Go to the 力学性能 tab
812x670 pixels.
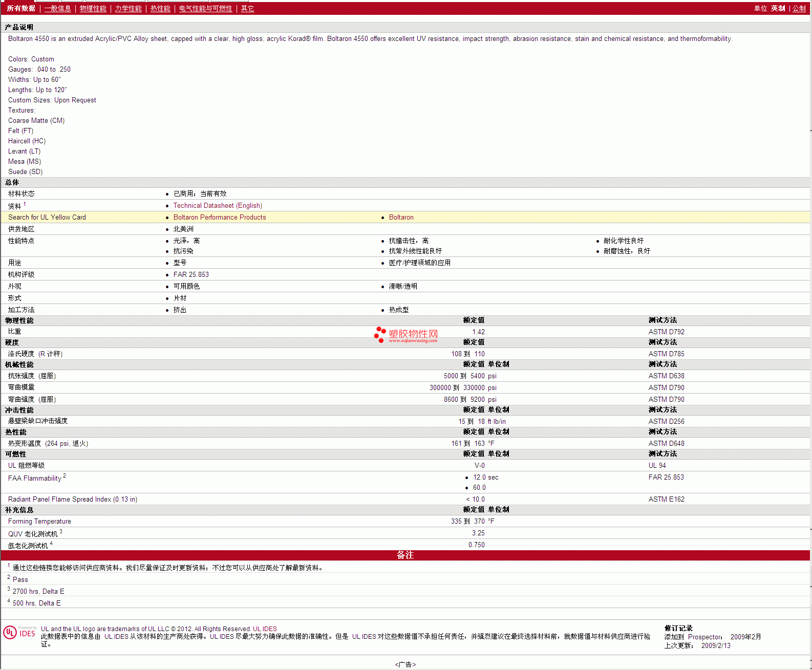click(128, 9)
